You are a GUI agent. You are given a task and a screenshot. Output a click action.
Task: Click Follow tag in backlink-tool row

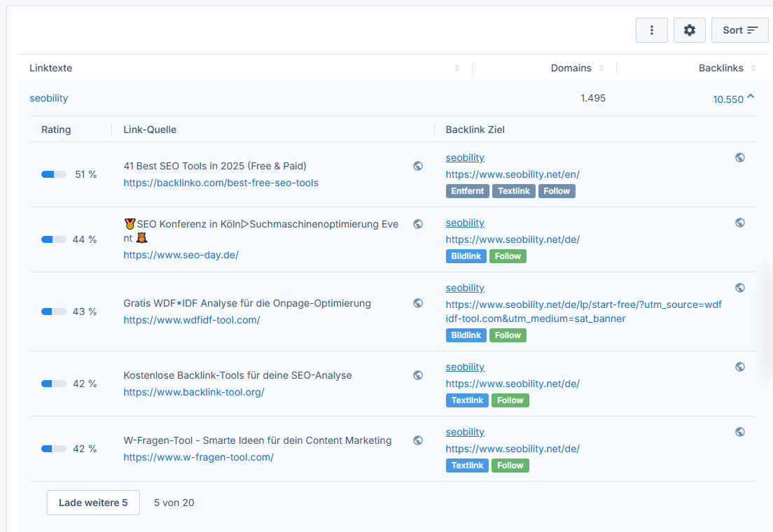(x=510, y=400)
